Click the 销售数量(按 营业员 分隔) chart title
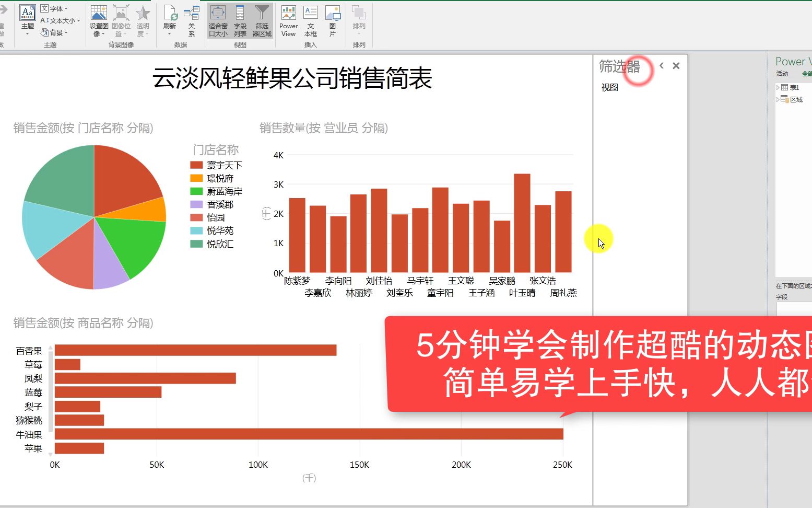812x508 pixels. [324, 128]
